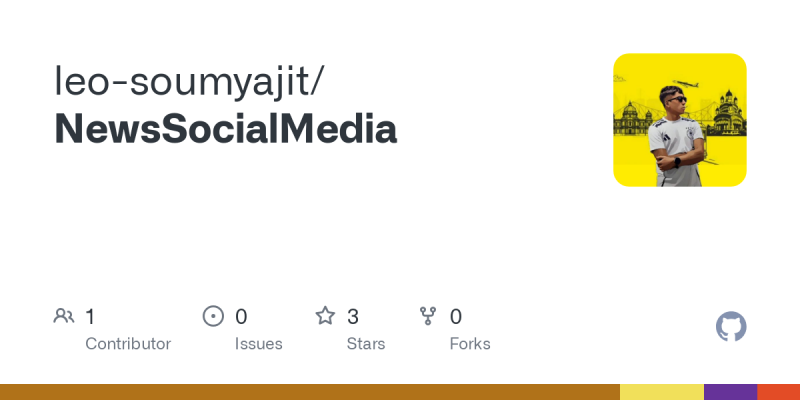This screenshot has height=400, width=800.
Task: Click the forks count beside branch icon
Action: (x=456, y=317)
